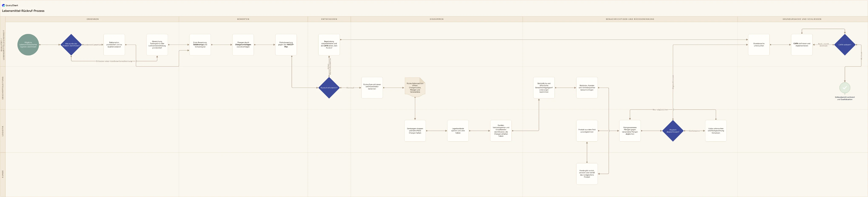Select the 'Behörden, Kunden und Vertriebspartner benachrichtigen' box
Viewport: 868px width, 197px height.
[587, 88]
